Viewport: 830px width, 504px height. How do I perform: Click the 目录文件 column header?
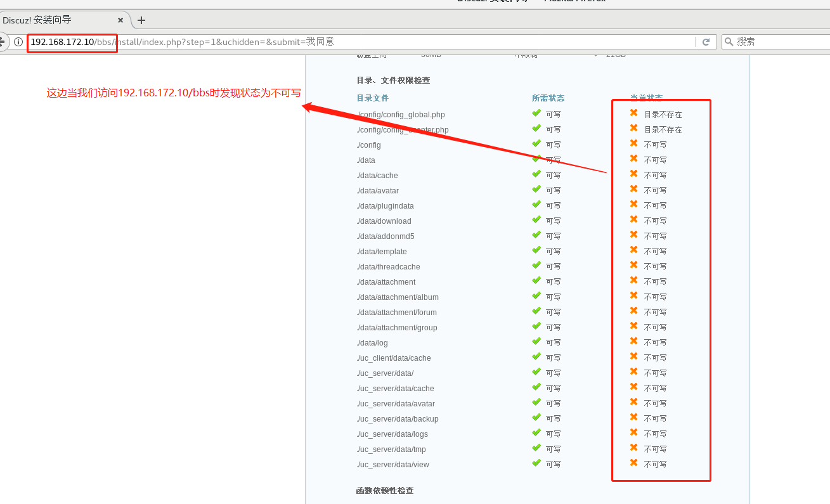click(373, 98)
